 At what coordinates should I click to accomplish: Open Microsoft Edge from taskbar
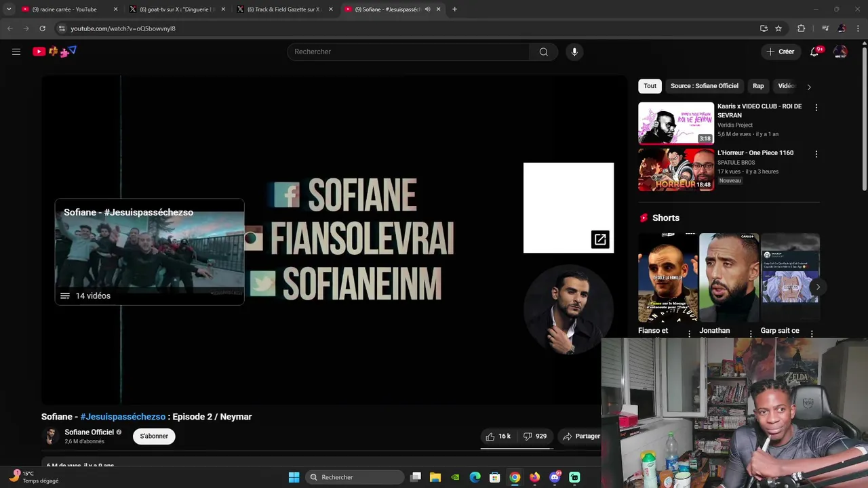point(475,477)
